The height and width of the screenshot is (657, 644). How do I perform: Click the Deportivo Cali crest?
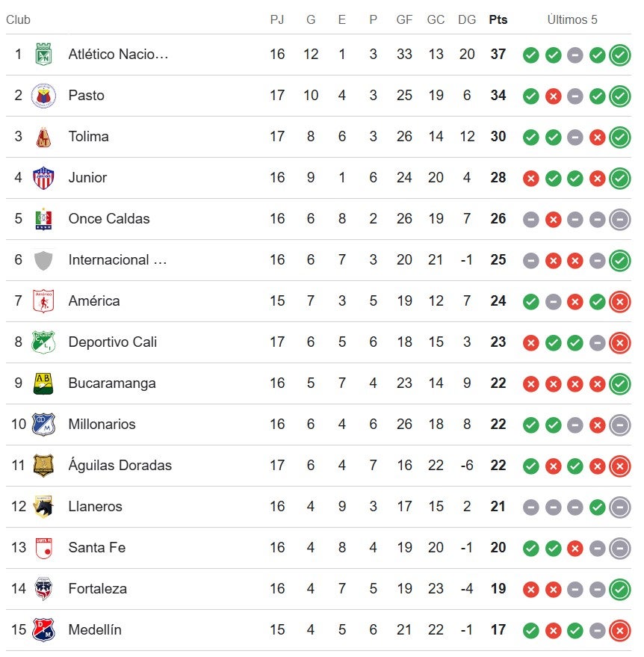pos(43,342)
